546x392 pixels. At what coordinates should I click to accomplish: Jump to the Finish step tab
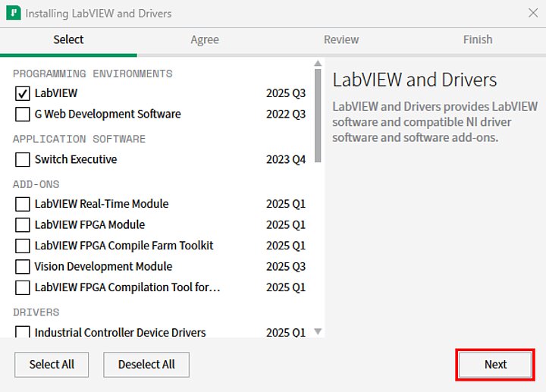(x=478, y=39)
